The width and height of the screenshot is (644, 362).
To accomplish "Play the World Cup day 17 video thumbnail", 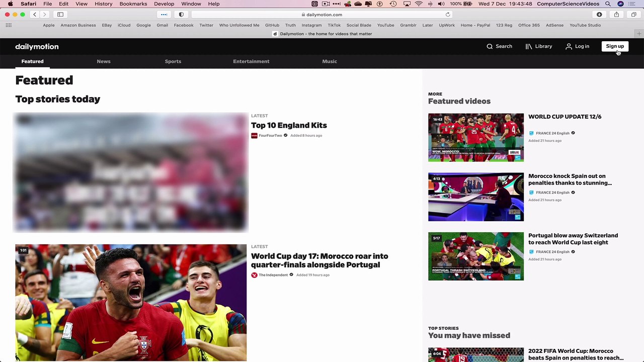I will pos(131,303).
